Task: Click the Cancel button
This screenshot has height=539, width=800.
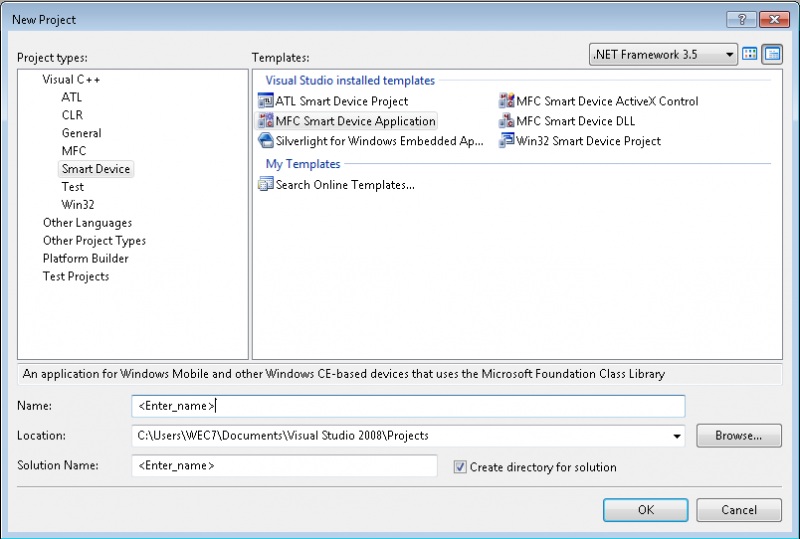Action: [739, 510]
